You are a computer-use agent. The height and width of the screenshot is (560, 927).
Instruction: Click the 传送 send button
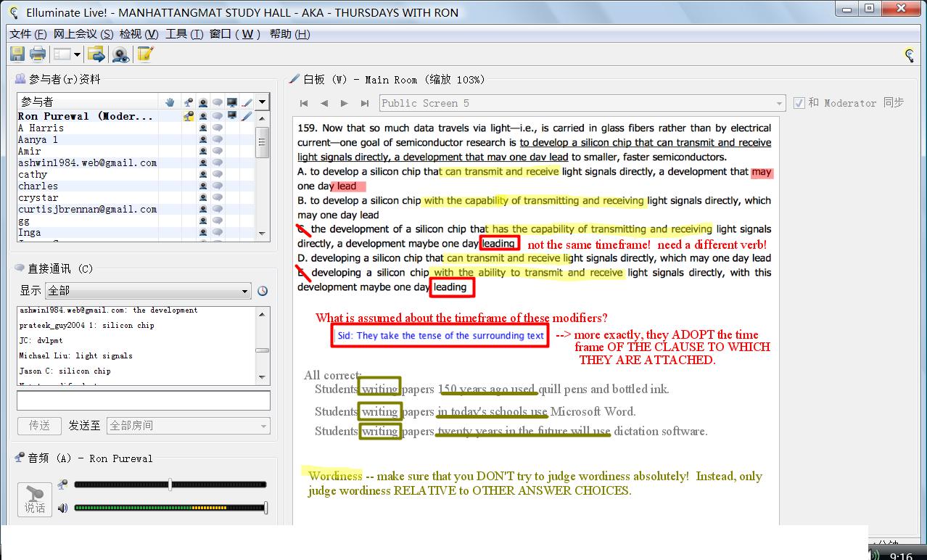coord(39,425)
